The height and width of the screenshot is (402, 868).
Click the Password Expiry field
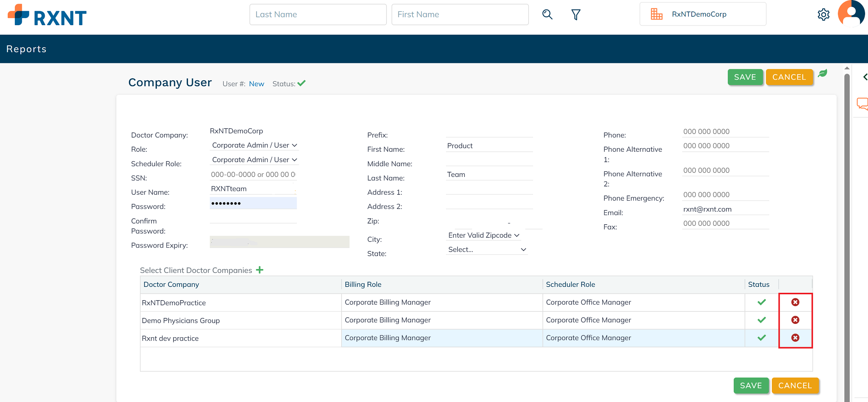pyautogui.click(x=280, y=242)
